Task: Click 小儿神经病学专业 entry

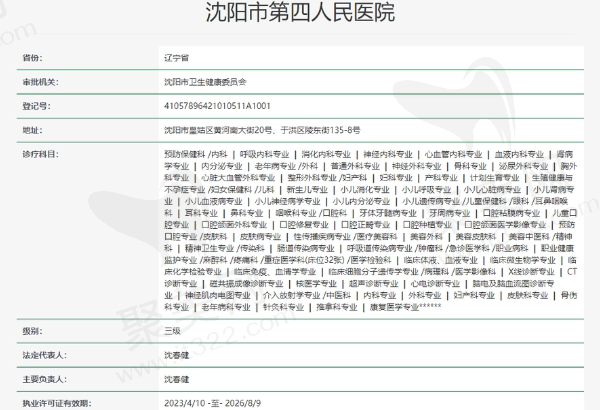Action: point(287,201)
